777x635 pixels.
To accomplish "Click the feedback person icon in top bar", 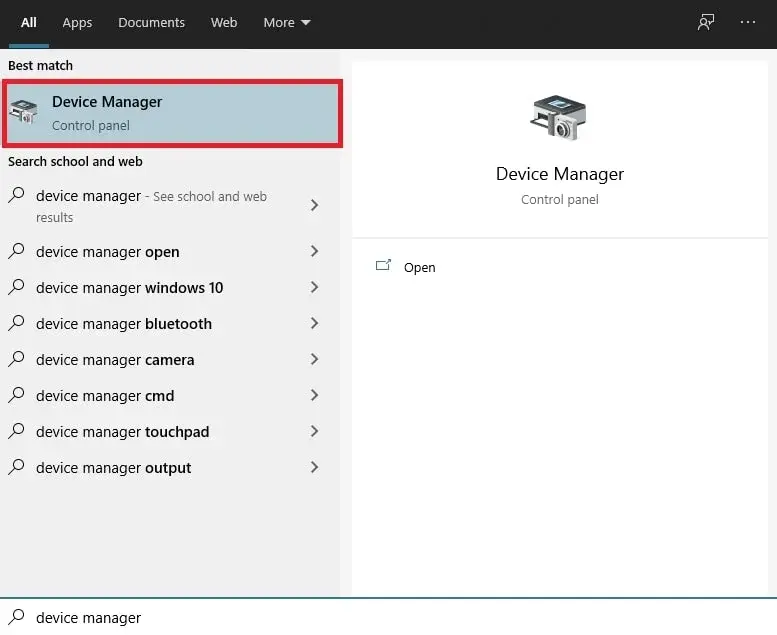I will [706, 22].
